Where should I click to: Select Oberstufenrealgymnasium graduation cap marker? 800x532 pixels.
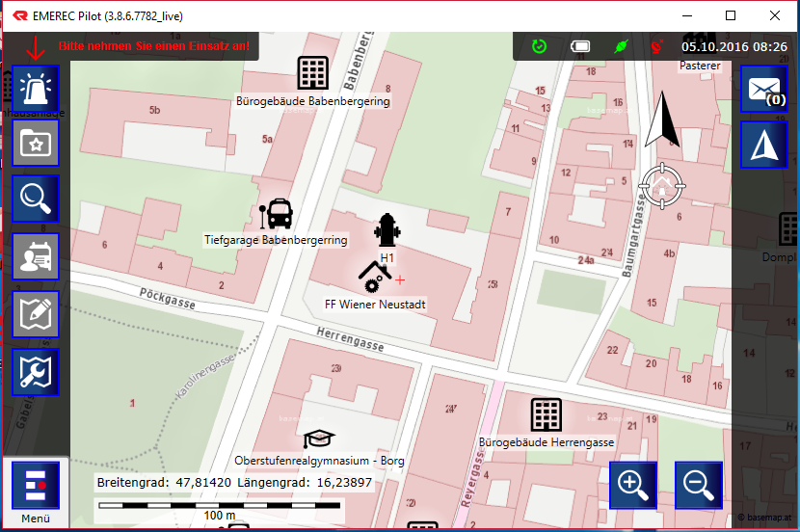coord(319,439)
